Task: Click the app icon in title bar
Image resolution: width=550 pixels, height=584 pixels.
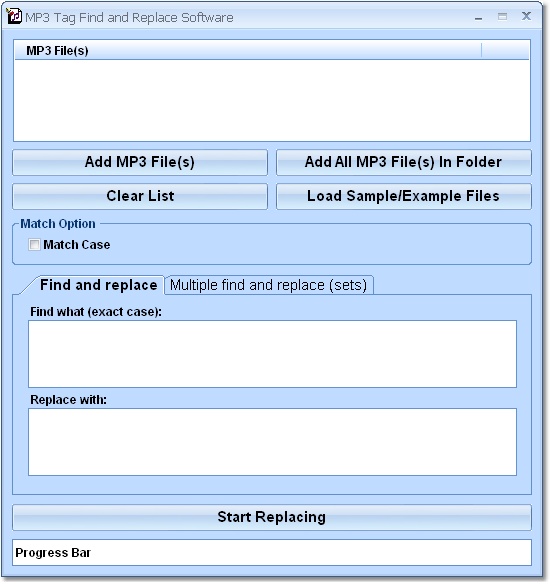Action: (14, 16)
